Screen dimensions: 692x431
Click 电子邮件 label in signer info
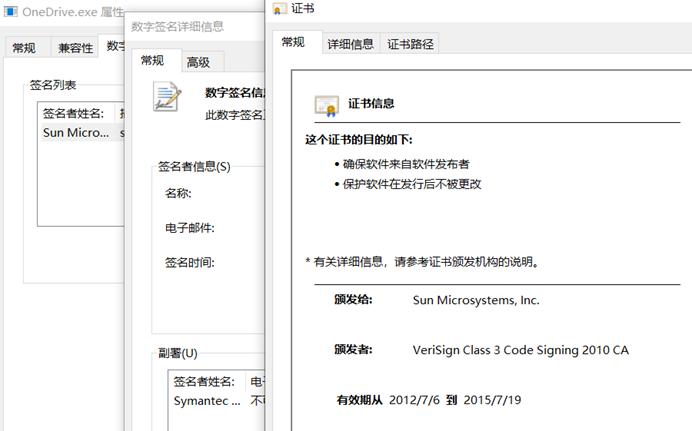click(x=190, y=228)
